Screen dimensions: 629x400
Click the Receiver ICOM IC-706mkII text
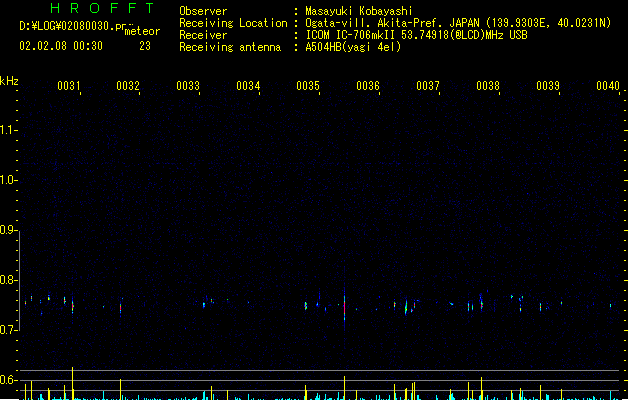[416, 35]
